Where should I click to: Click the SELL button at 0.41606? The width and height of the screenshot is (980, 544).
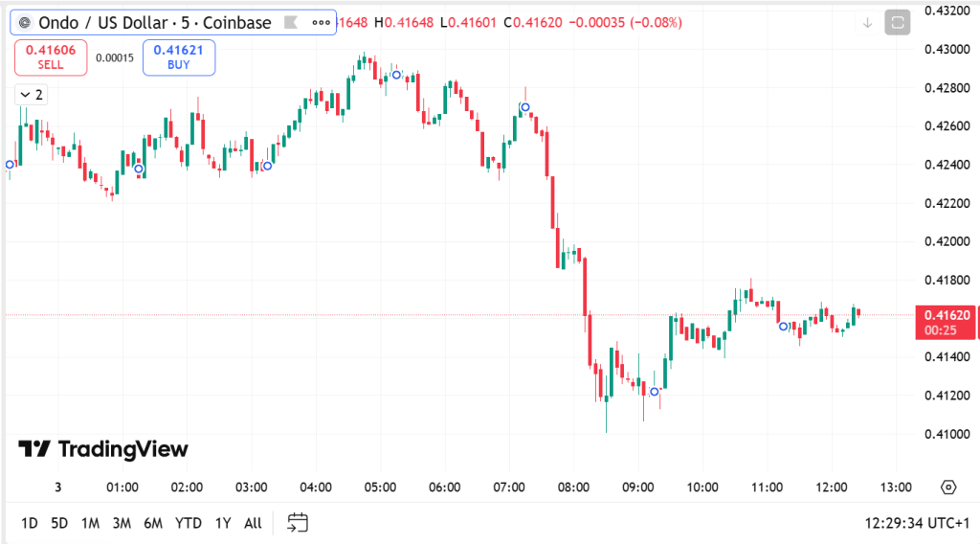[x=51, y=57]
